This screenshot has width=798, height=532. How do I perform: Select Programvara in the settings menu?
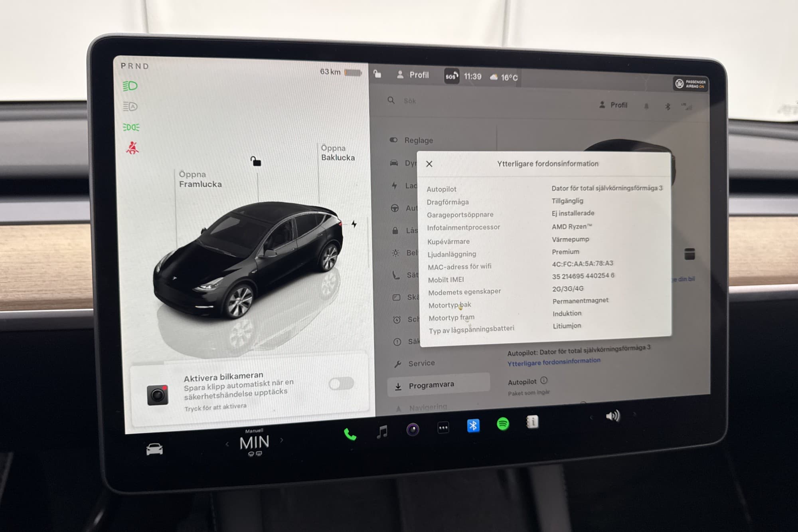(431, 385)
